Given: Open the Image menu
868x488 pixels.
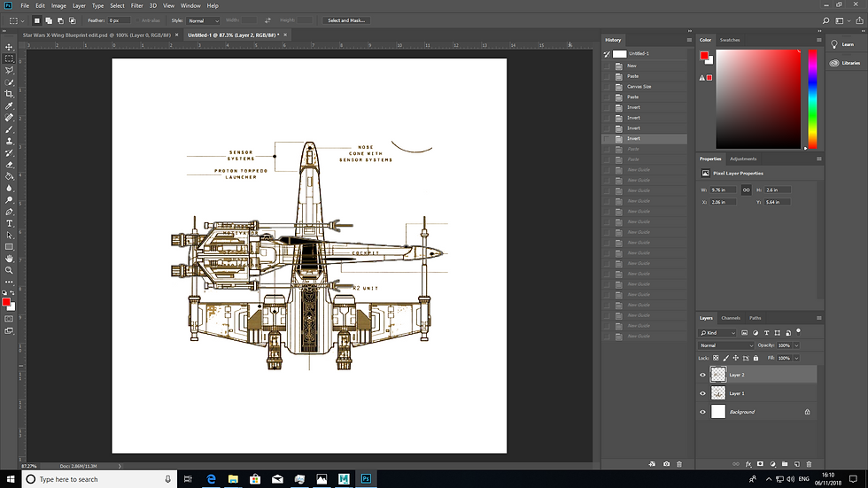Looking at the screenshot, I should [x=58, y=5].
